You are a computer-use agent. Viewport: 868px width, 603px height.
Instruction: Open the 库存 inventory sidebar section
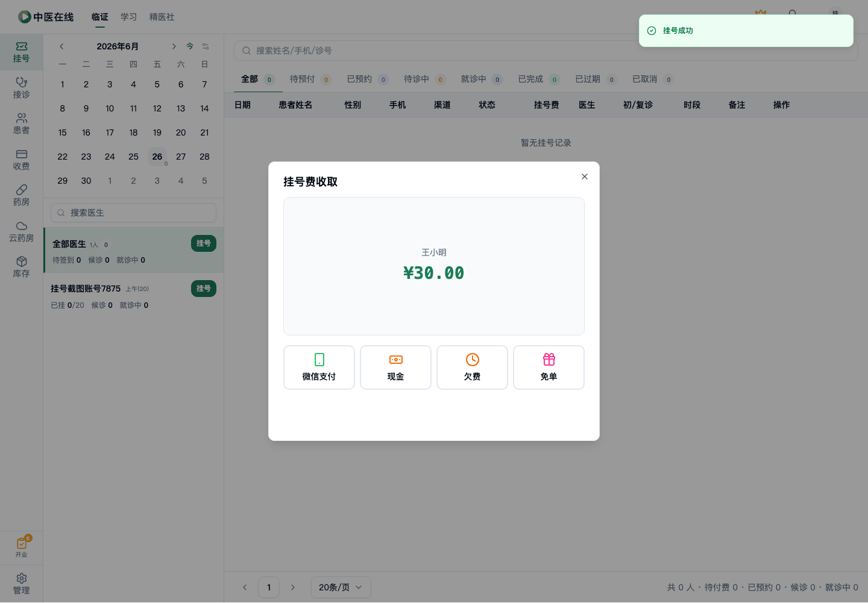tap(21, 267)
